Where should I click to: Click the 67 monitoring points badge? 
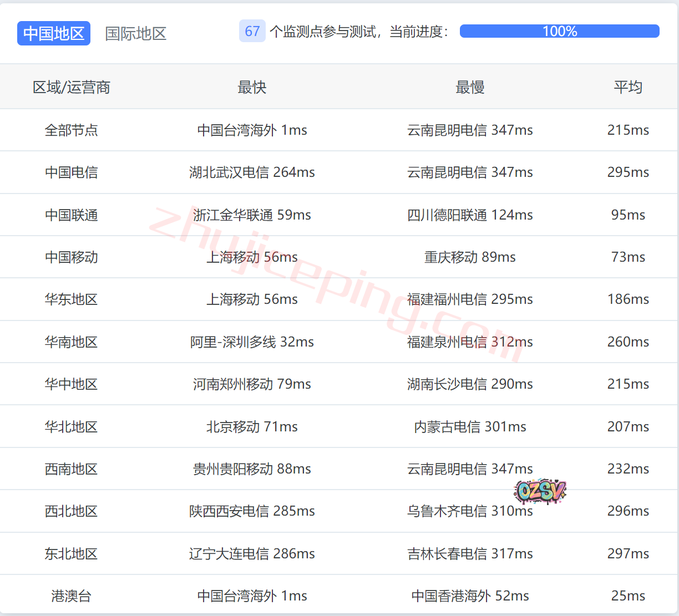click(252, 32)
